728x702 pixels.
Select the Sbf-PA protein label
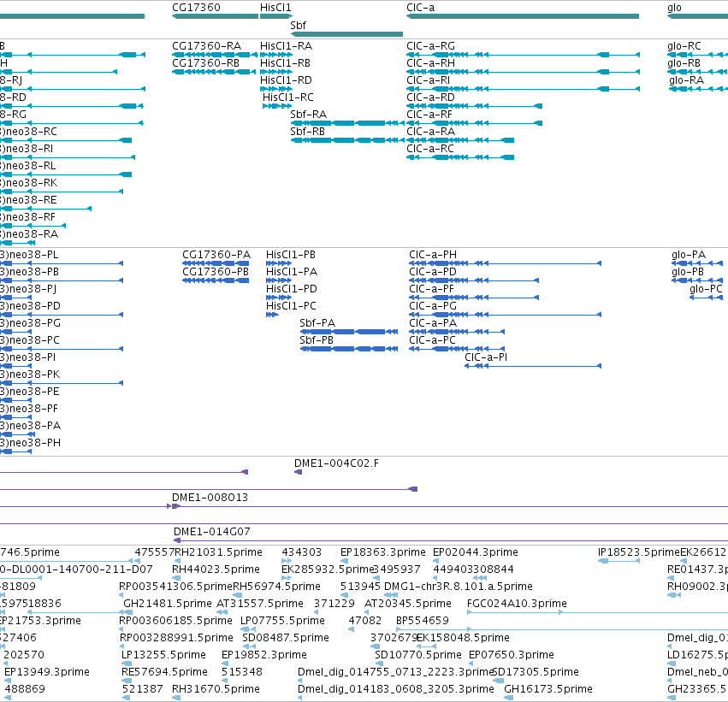pos(317,323)
